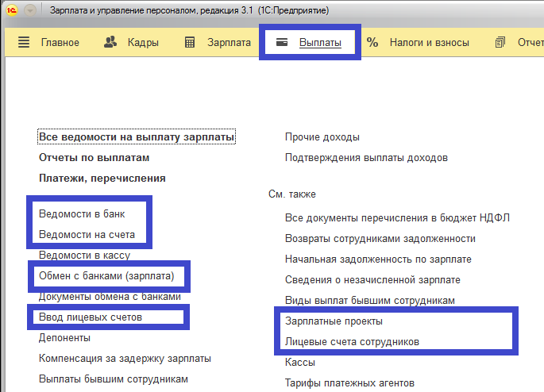Click the 1C application logo icon
The width and height of the screenshot is (544, 392).
pos(11,10)
